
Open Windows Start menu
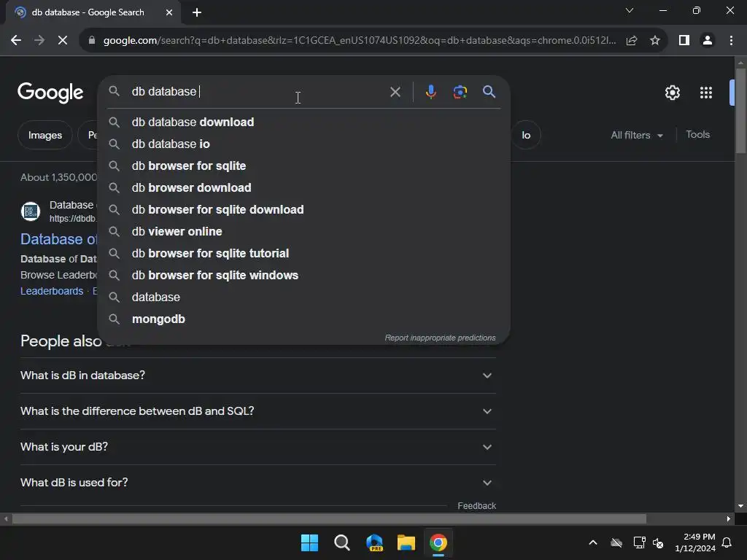[309, 542]
